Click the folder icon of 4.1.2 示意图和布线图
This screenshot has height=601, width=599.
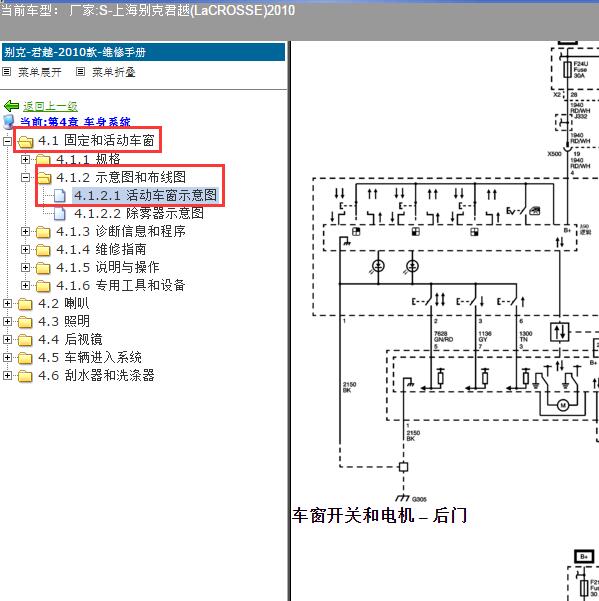click(44, 178)
